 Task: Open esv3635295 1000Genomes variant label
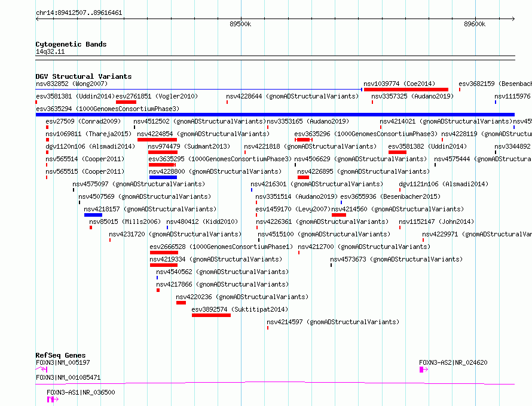point(220,159)
